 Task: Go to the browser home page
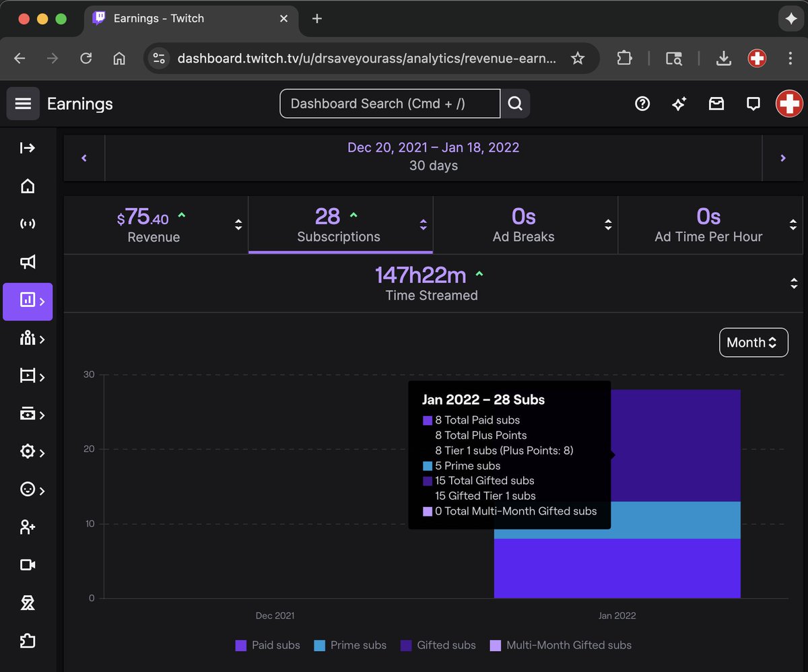[x=119, y=59]
